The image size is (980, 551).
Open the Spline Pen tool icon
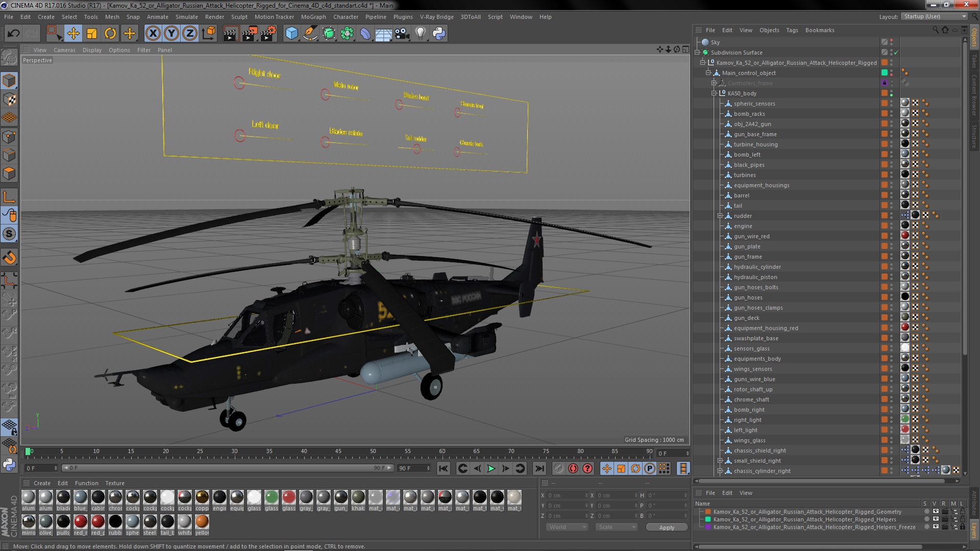310,34
